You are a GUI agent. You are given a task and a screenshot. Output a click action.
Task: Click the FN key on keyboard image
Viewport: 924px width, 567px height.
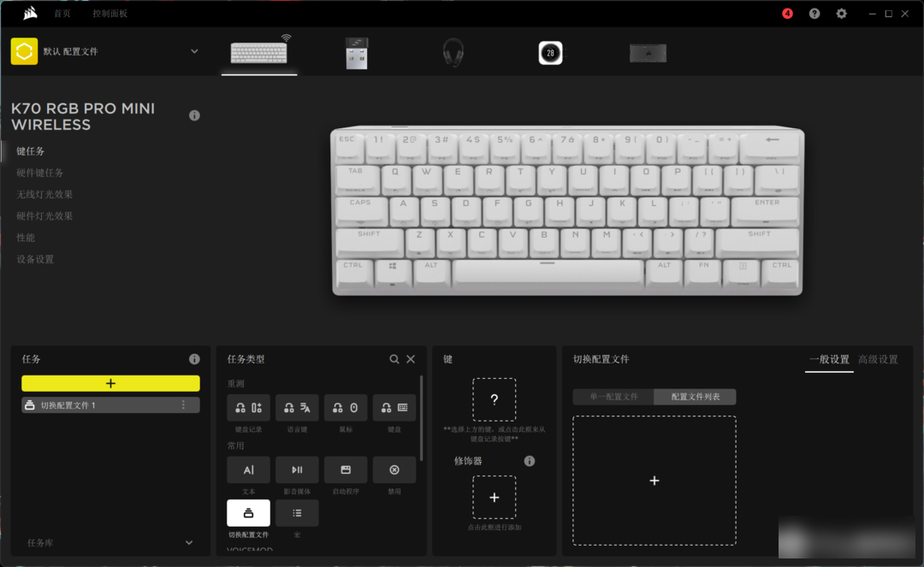(703, 273)
